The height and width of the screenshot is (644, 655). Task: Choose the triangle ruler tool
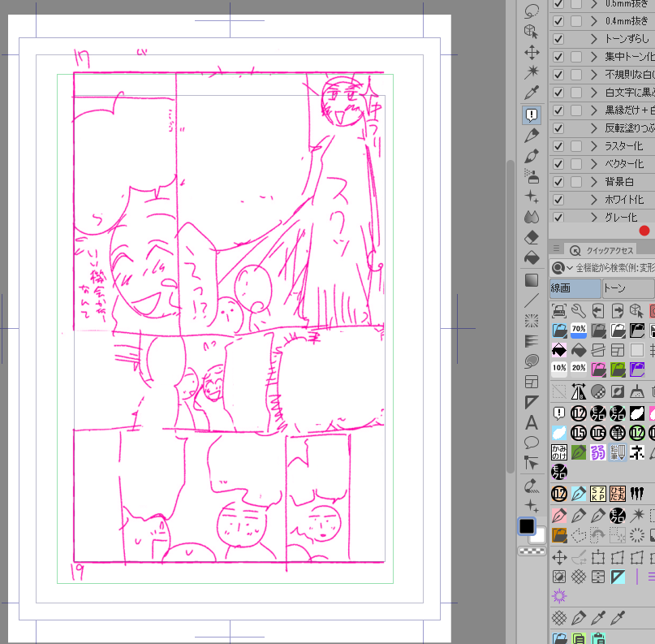tap(532, 403)
